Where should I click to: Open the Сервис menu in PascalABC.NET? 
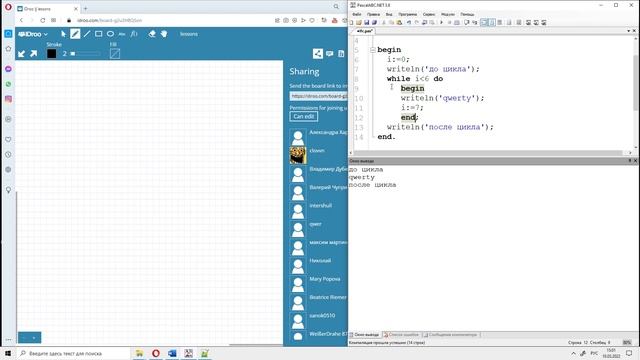429,14
